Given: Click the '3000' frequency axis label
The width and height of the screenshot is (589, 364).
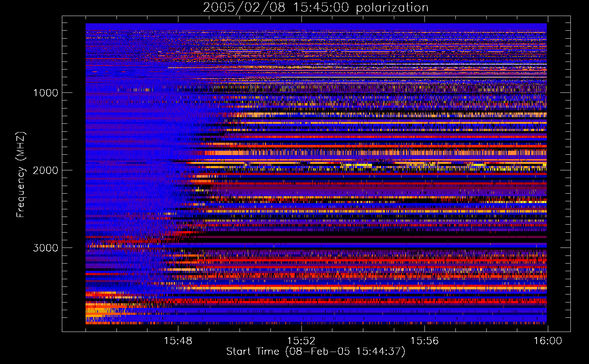Looking at the screenshot, I should click(46, 248).
